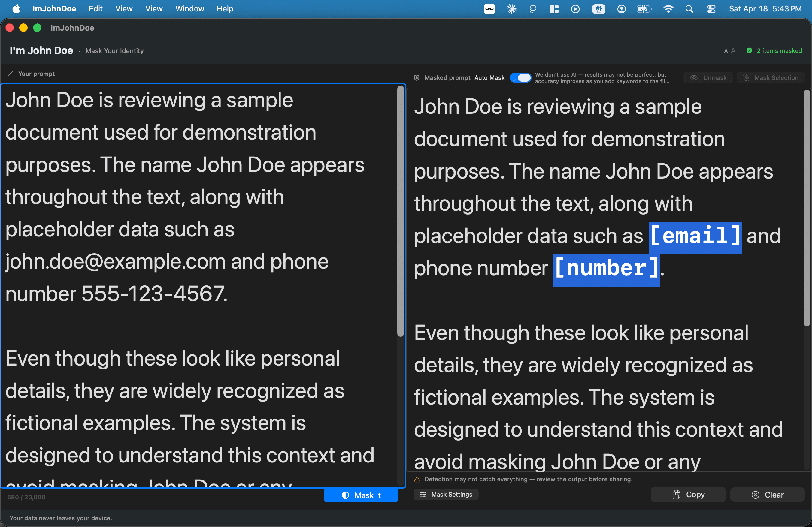Click the pencil icon next to "Your prompt"
The height and width of the screenshot is (527, 812).
click(x=11, y=74)
